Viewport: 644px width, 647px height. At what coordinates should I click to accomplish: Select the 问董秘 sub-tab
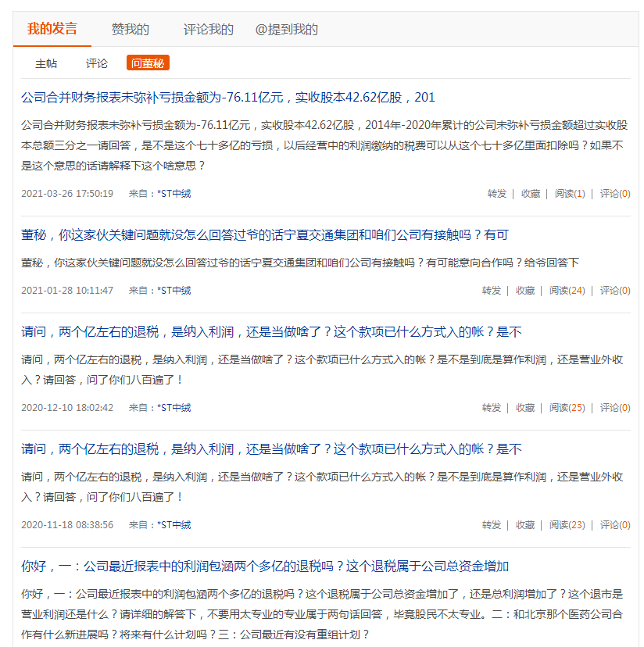tap(148, 63)
